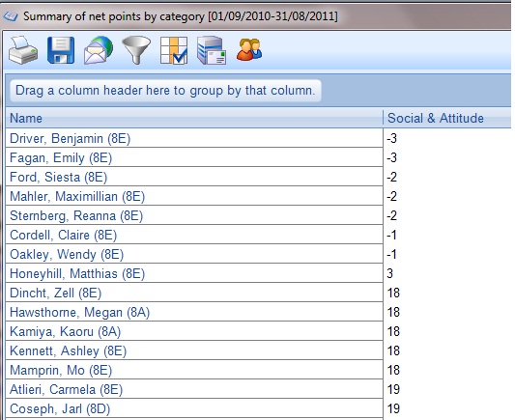Viewport: 515px width, 420px height.
Task: Click the two people users icon
Action: [x=249, y=49]
